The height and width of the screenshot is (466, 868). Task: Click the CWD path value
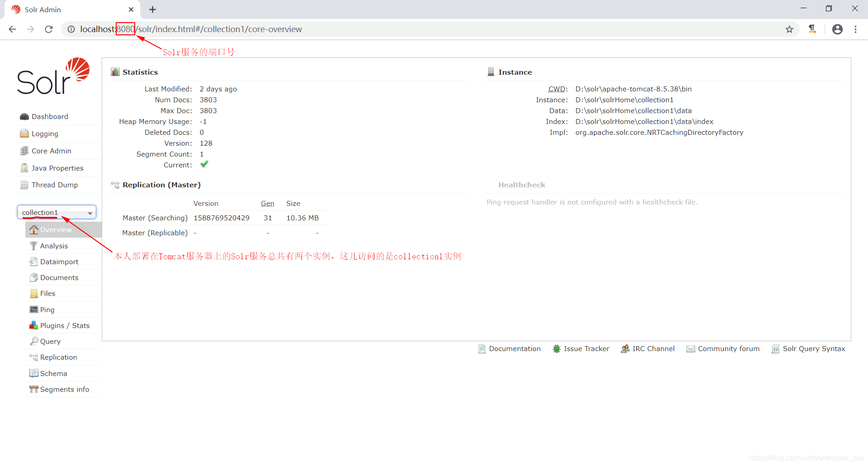coord(633,89)
